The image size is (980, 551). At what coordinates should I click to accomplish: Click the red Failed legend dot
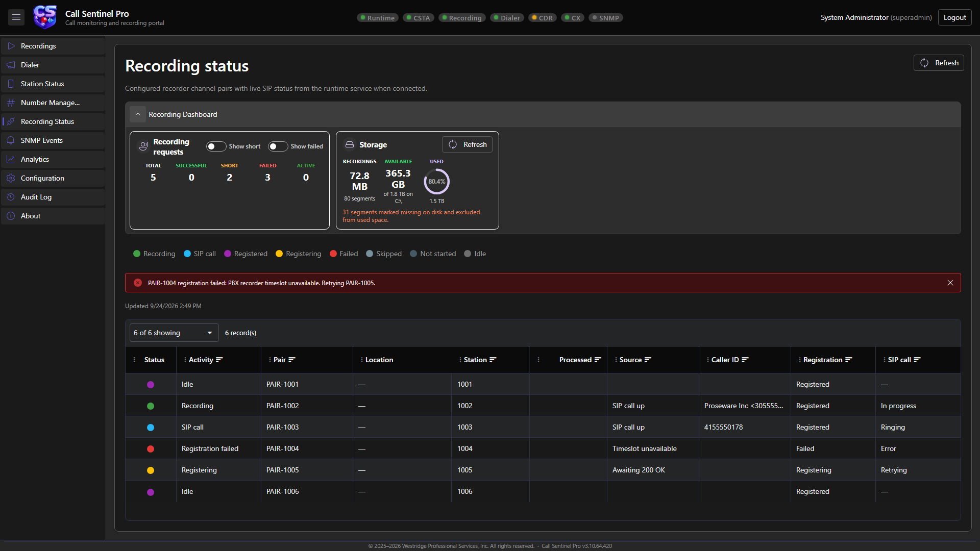tap(333, 254)
